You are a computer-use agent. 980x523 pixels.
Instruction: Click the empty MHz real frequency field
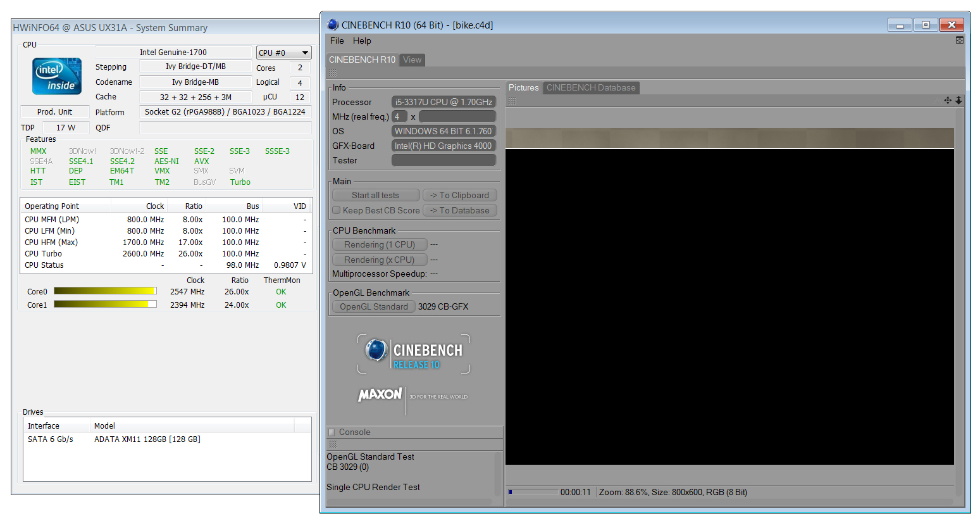[457, 117]
